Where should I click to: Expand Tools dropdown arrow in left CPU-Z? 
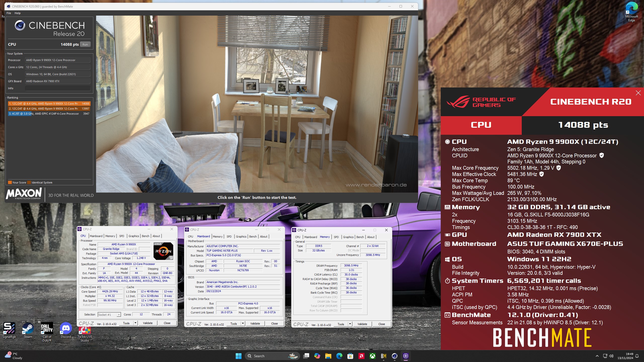pos(135,323)
